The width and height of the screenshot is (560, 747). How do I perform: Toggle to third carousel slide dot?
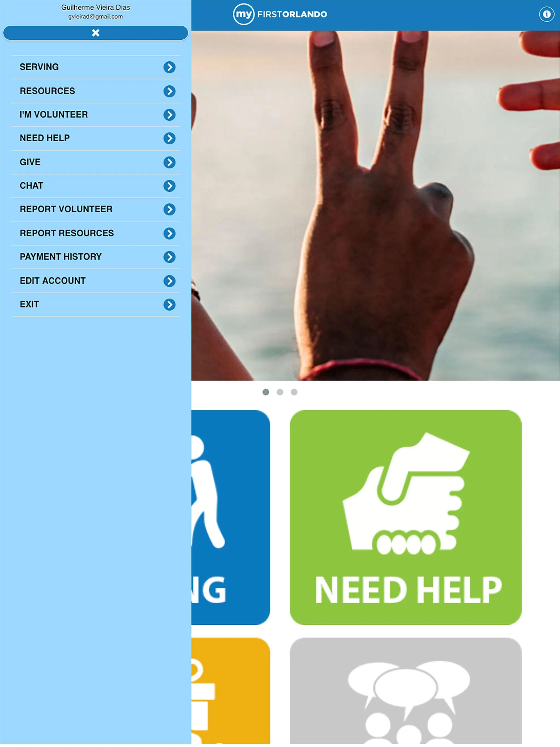(294, 392)
